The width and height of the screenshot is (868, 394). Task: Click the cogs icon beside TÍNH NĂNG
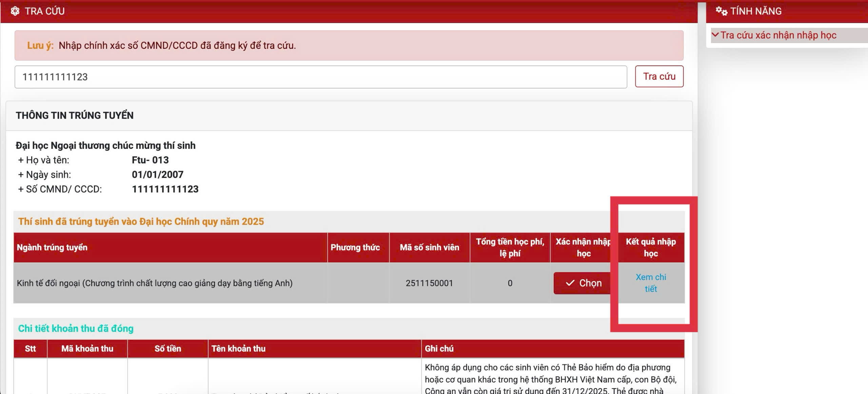[x=721, y=11]
